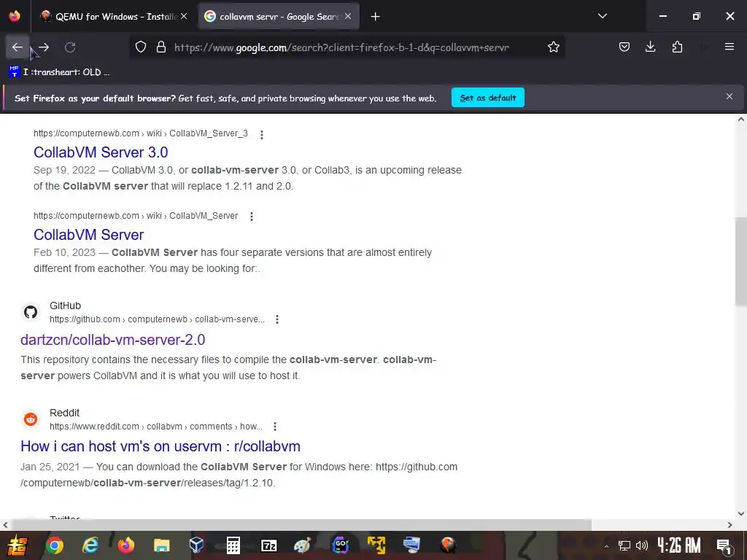Open three-dot menu beside CollabVM_Server URL
Screen dimensions: 747x560
252,217
